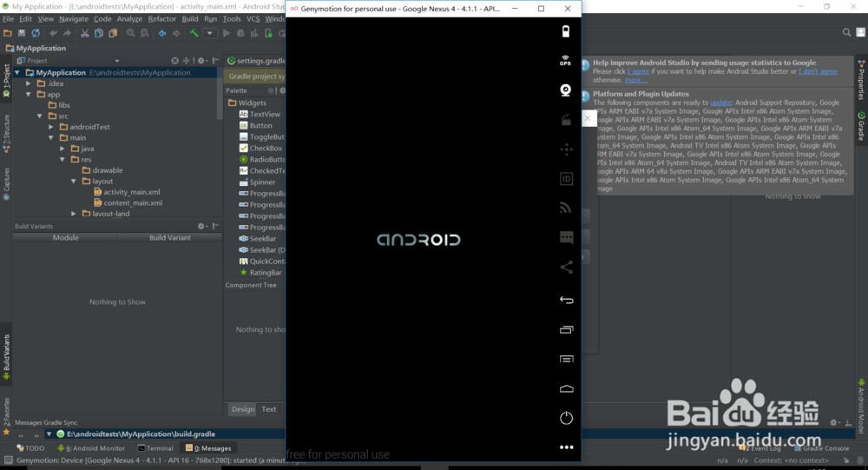Screen dimensions: 868x470
Task: Expand the androidTest folder
Action: click(51, 127)
